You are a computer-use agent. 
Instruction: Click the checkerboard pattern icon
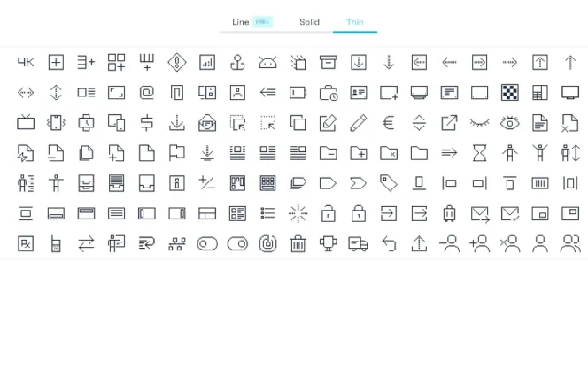509,92
